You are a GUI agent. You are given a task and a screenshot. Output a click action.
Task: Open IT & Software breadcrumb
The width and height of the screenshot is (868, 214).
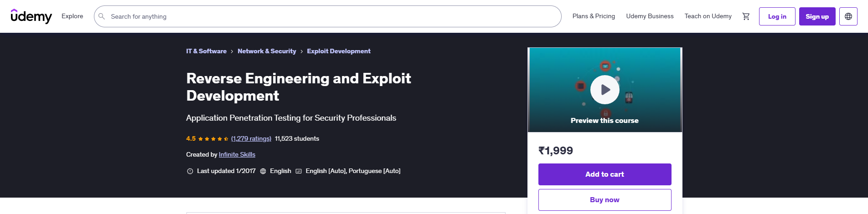(x=206, y=51)
